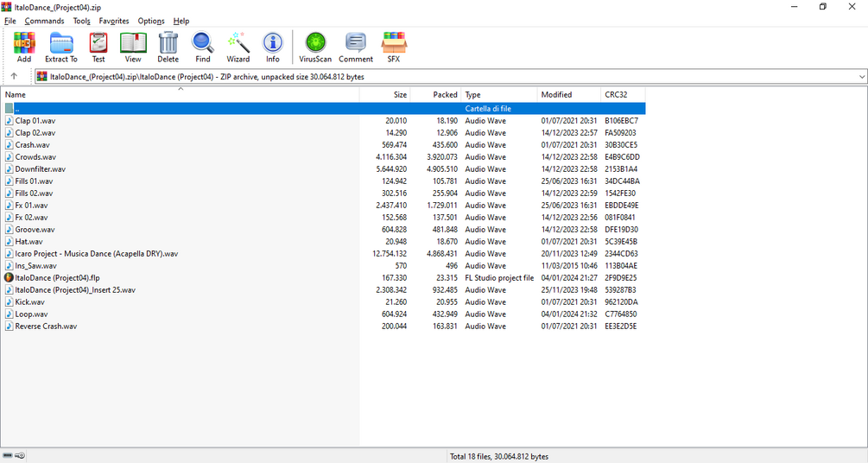Viewport: 868px width, 463px height.
Task: Click the Delete trash can icon
Action: point(168,42)
